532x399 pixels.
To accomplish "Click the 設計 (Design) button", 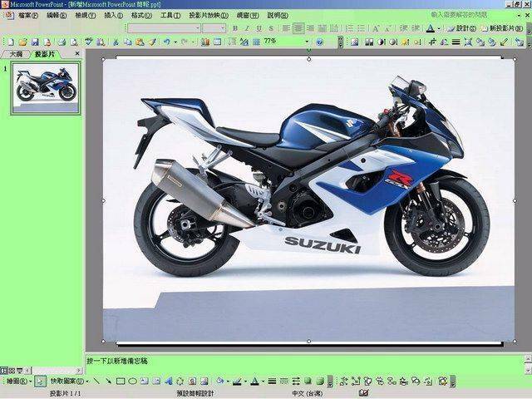I will point(461,28).
